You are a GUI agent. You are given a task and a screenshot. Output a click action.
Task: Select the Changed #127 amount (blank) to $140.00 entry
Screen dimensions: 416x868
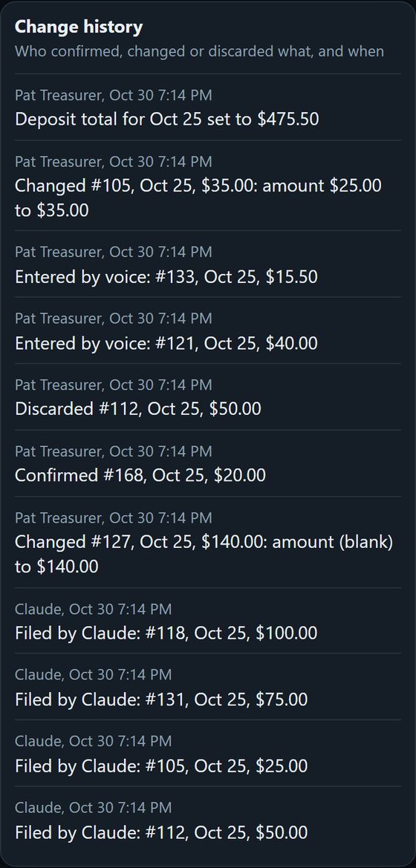(208, 542)
